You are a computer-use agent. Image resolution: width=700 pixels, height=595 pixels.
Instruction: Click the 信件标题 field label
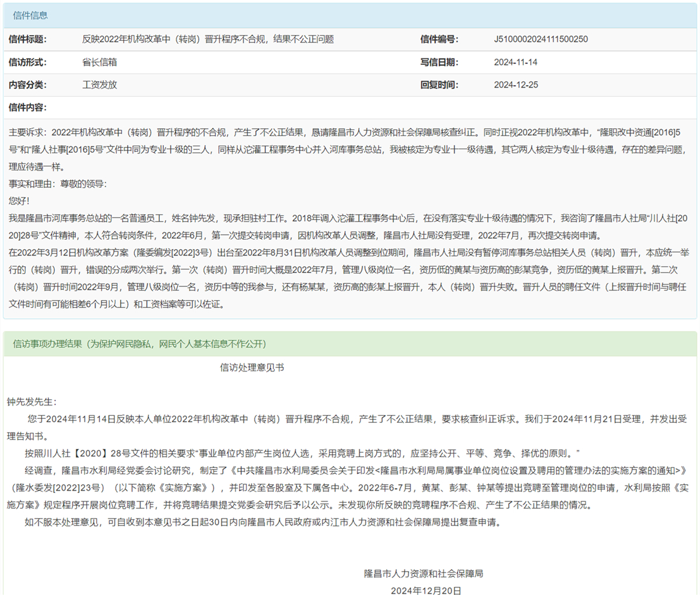point(27,39)
